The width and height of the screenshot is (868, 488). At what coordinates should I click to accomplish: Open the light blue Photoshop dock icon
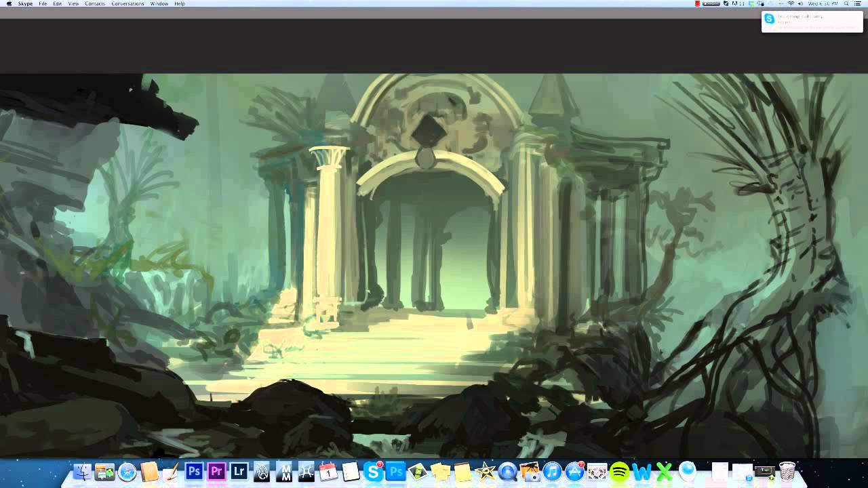coord(395,471)
